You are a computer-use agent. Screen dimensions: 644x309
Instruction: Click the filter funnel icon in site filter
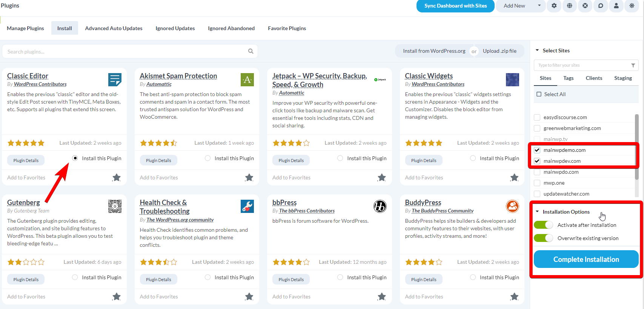click(633, 65)
